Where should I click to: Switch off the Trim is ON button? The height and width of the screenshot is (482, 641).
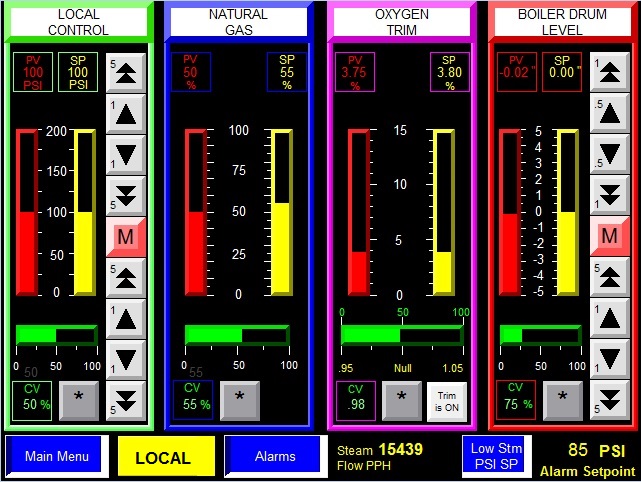pos(446,399)
